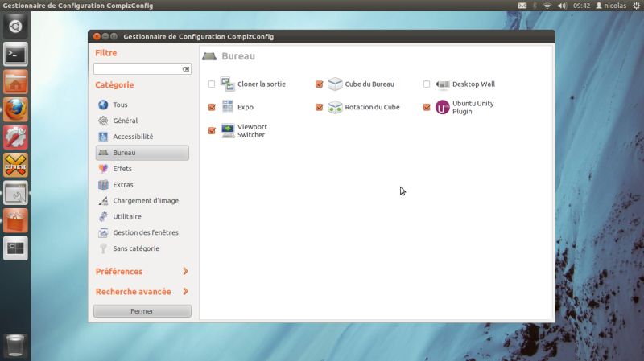Select the Tous category

tap(142, 105)
